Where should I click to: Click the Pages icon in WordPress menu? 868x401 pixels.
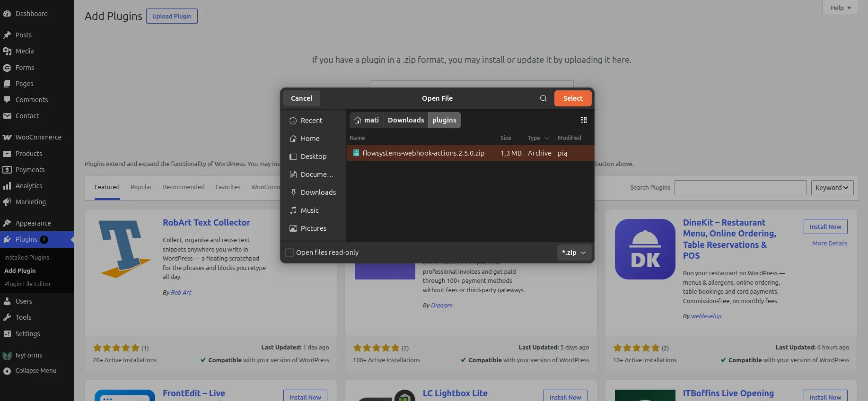pyautogui.click(x=7, y=84)
